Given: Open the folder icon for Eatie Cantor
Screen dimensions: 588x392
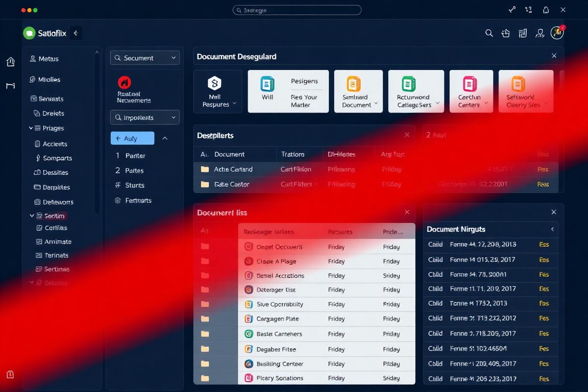Looking at the screenshot, I should tap(205, 184).
